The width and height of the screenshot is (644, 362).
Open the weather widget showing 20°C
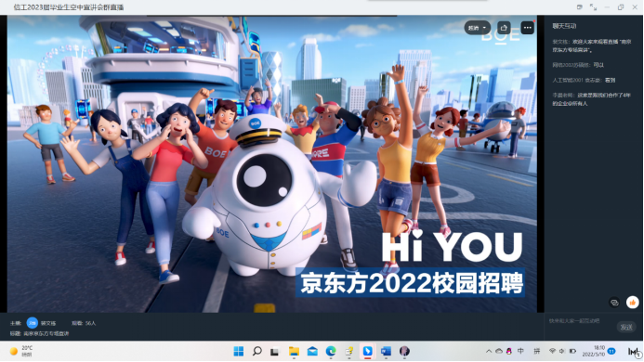pos(21,351)
